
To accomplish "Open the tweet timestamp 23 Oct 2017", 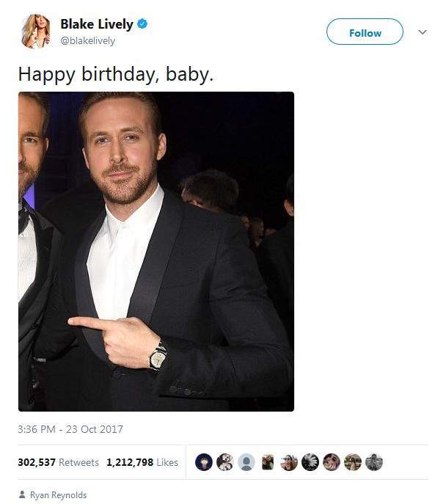I will click(70, 428).
